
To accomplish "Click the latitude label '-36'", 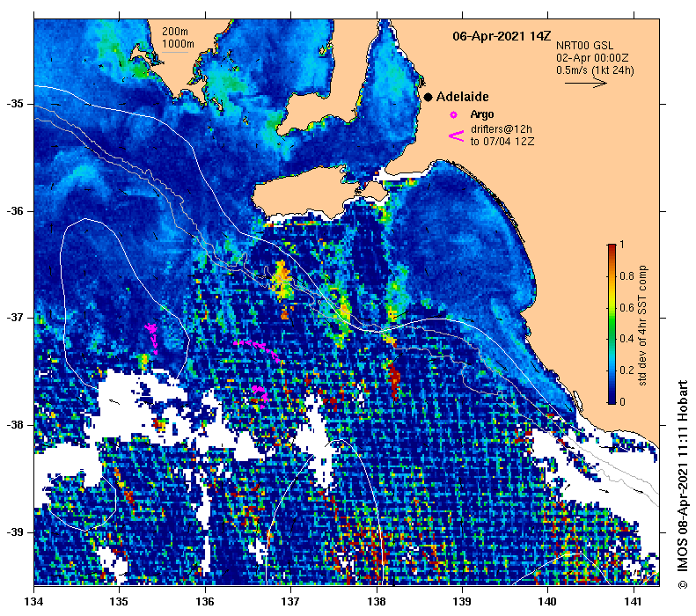I will pyautogui.click(x=15, y=211).
